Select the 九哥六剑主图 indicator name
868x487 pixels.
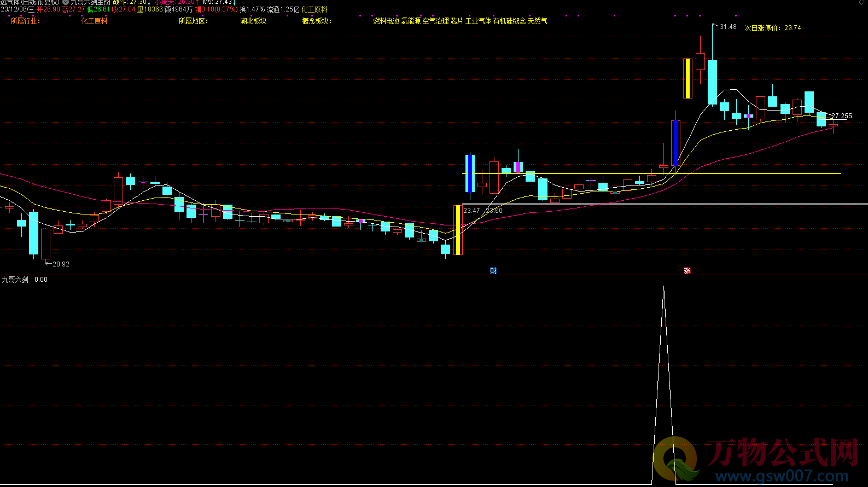(91, 2)
